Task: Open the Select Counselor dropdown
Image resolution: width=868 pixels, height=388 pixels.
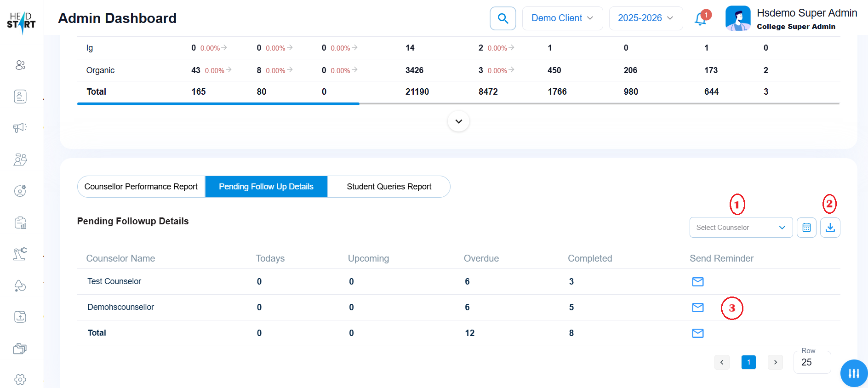Action: (741, 228)
